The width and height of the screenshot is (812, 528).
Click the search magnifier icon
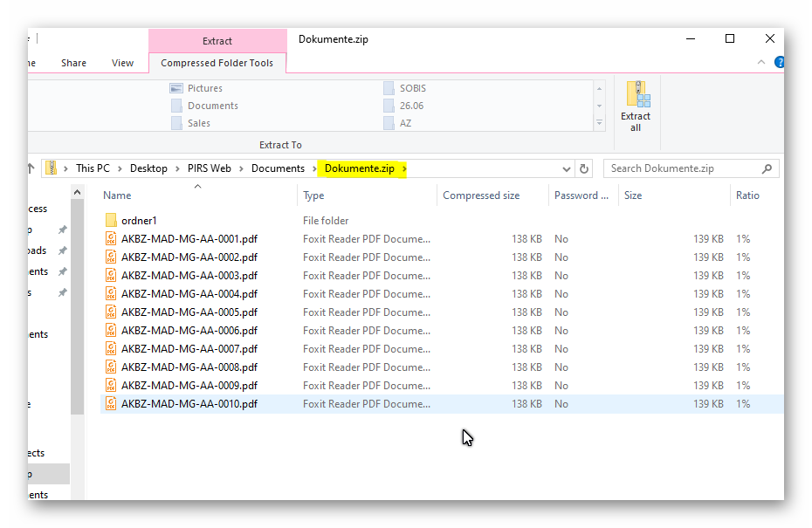[767, 168]
